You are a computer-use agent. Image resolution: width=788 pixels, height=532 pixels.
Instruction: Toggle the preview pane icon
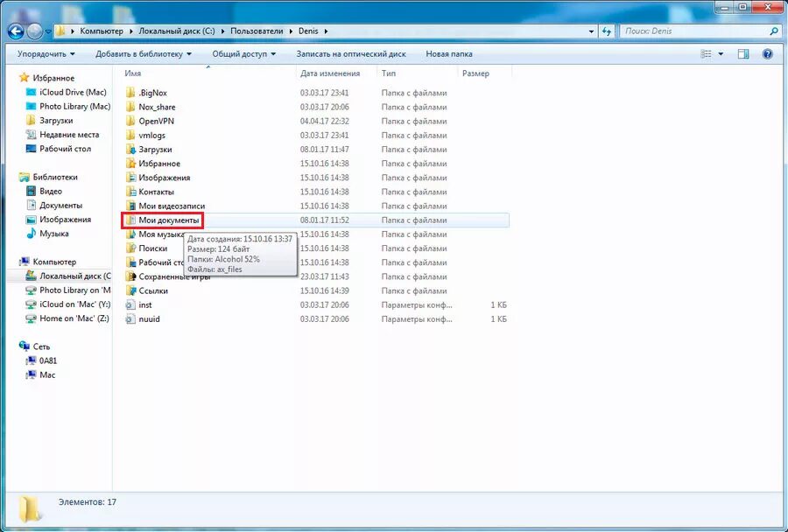pos(743,53)
